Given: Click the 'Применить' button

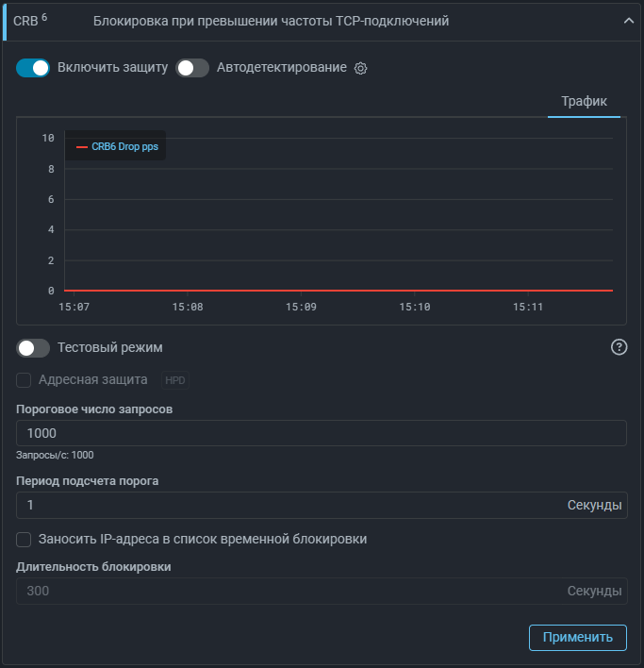Looking at the screenshot, I should [x=577, y=637].
